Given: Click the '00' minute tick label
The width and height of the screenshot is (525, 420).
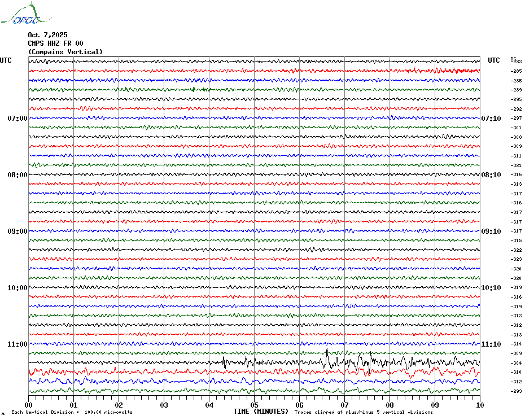Looking at the screenshot, I should click(x=28, y=405).
